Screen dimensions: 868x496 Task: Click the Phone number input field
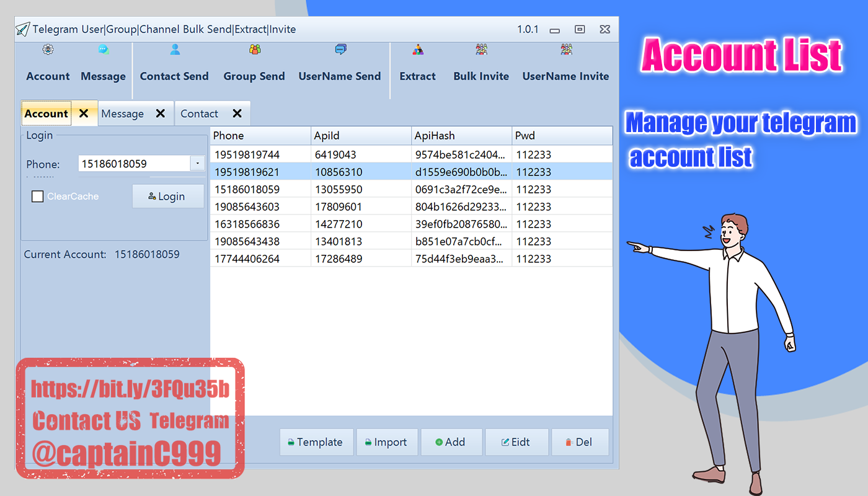[133, 164]
